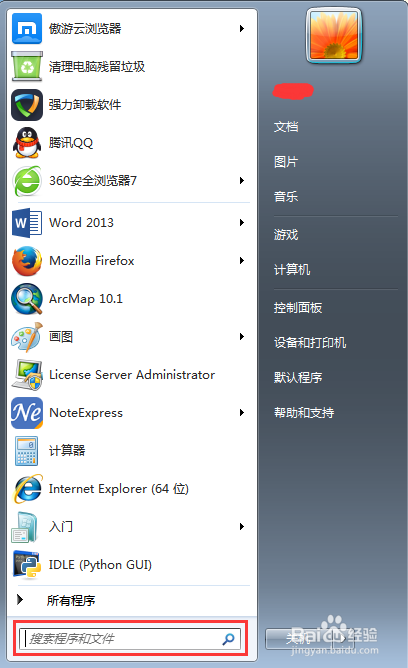Image resolution: width=408 pixels, height=668 pixels.
Task: Launch the uninstaller shield icon
Action: (x=27, y=105)
